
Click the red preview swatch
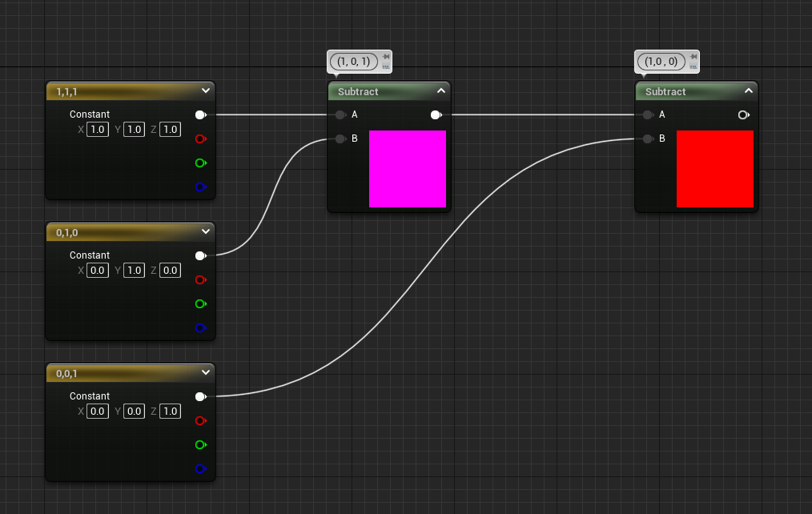point(714,169)
